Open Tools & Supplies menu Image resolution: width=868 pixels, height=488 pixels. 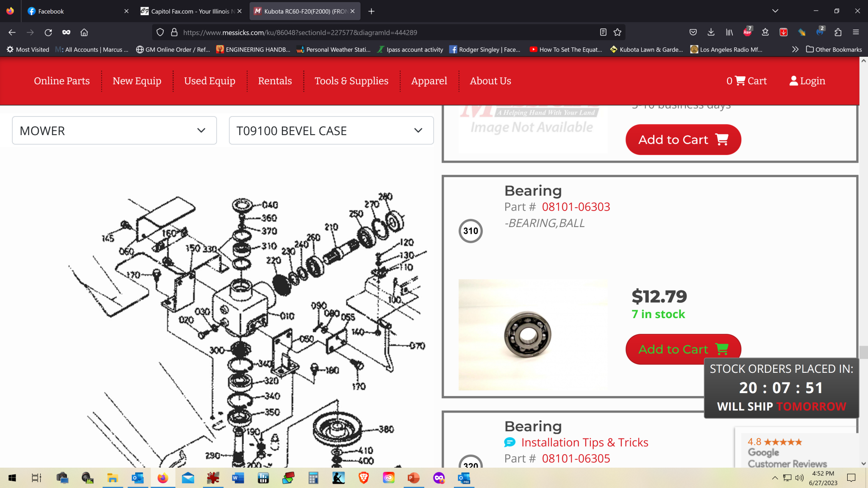(x=351, y=81)
